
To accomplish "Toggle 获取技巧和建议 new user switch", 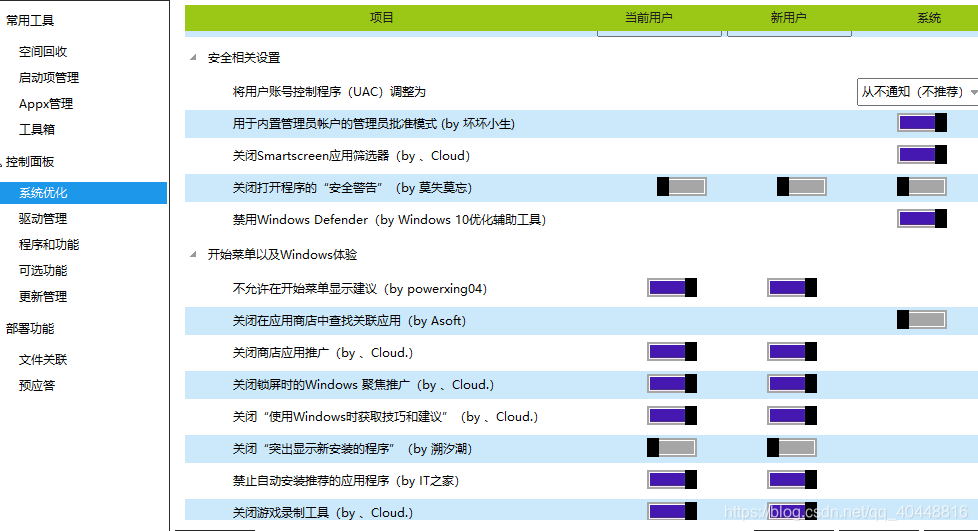I will click(x=792, y=416).
